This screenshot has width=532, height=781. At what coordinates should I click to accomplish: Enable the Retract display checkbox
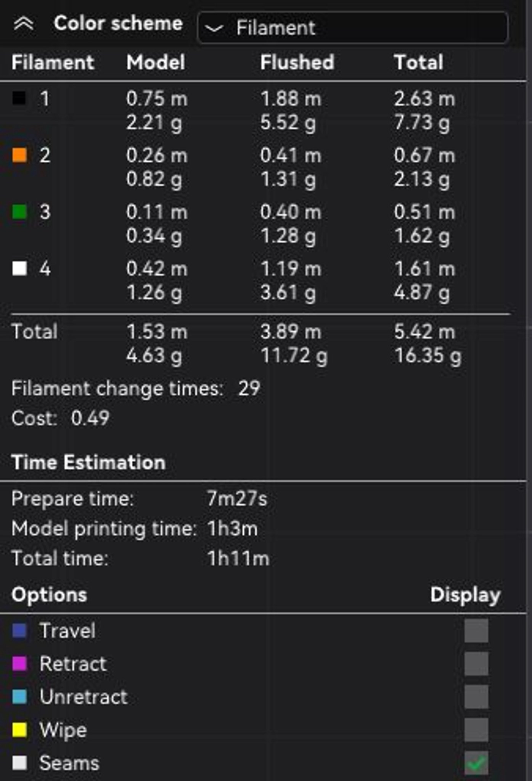point(476,664)
